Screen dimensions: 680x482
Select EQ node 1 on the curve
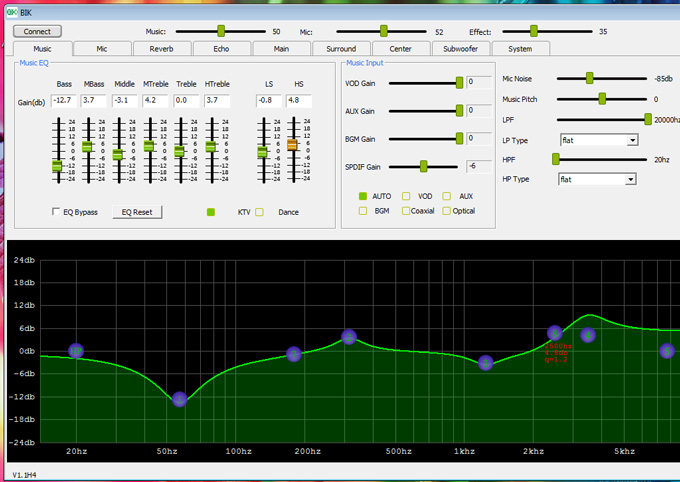(180, 399)
